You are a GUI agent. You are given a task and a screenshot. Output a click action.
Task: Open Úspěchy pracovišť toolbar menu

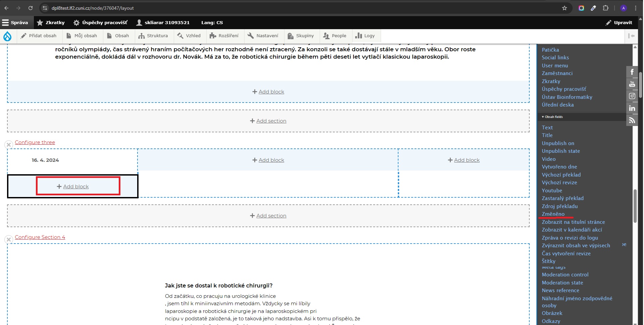[x=100, y=22]
